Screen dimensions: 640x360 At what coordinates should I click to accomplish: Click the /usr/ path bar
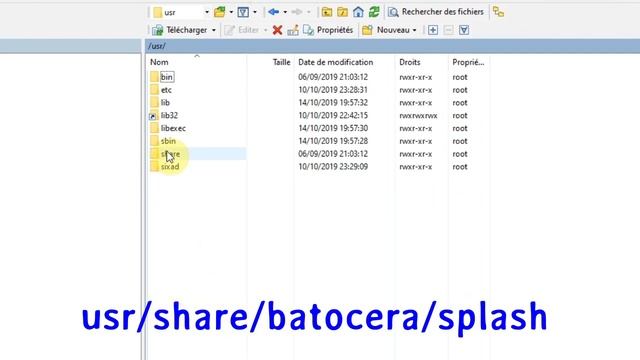[392, 46]
